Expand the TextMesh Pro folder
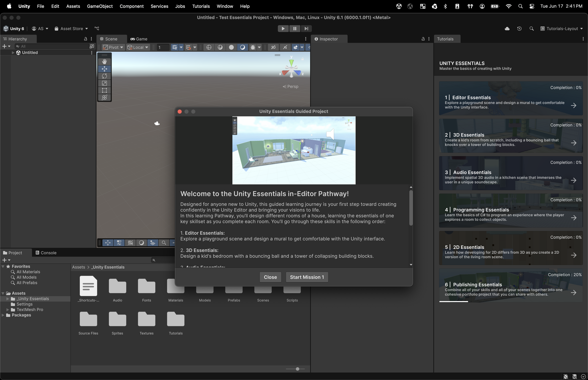588x380 pixels. coord(8,309)
